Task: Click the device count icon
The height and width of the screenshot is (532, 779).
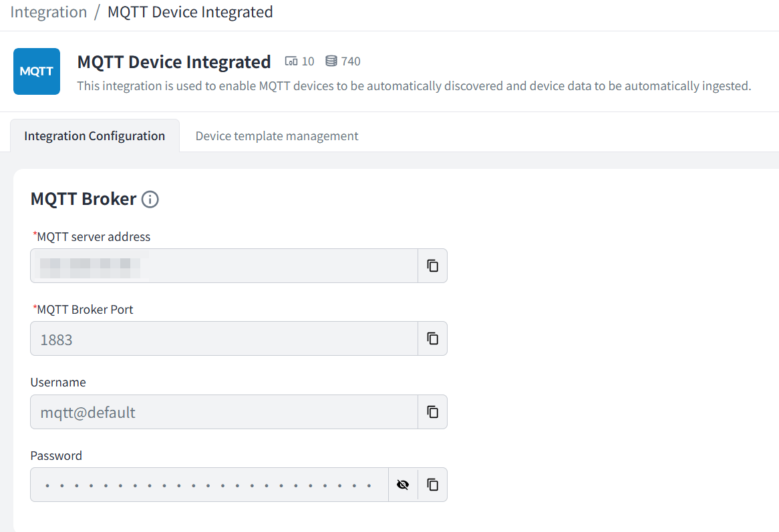Action: (x=291, y=61)
